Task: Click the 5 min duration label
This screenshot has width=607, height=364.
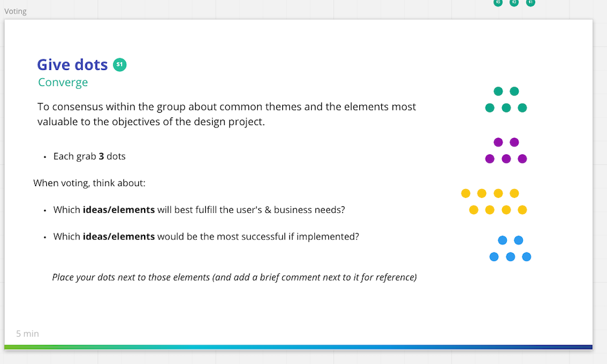Action: click(x=28, y=334)
